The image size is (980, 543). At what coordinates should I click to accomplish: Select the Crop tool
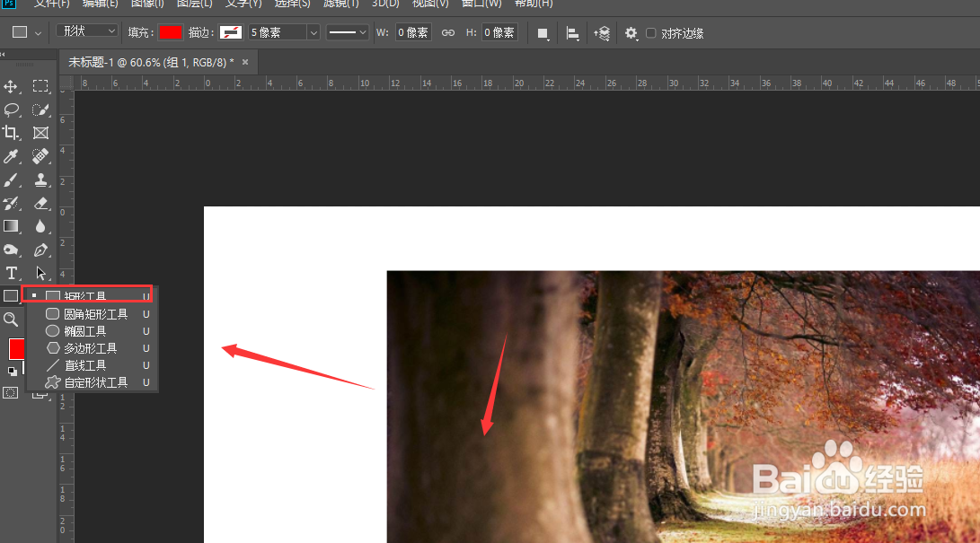(11, 133)
